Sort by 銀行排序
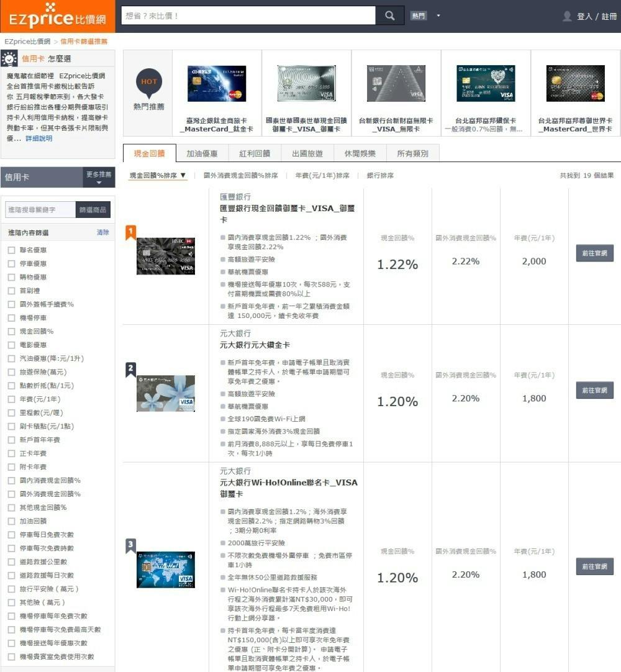This screenshot has width=621, height=672. pos(380,175)
